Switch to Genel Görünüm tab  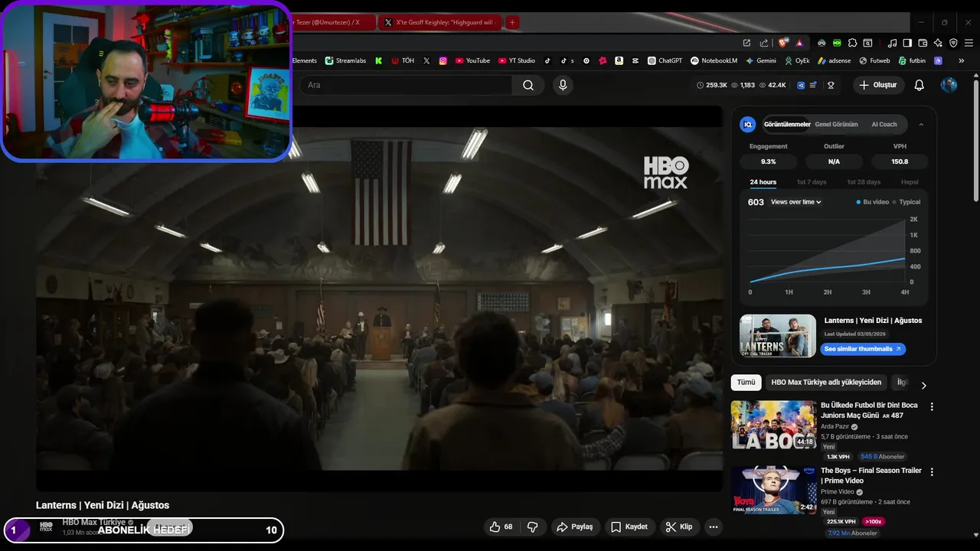[x=836, y=124]
